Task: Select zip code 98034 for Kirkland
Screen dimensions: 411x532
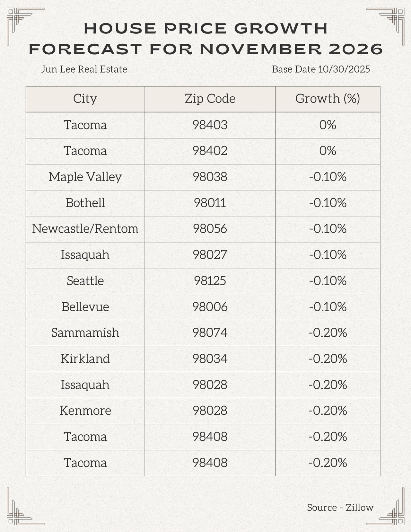Action: click(x=210, y=359)
